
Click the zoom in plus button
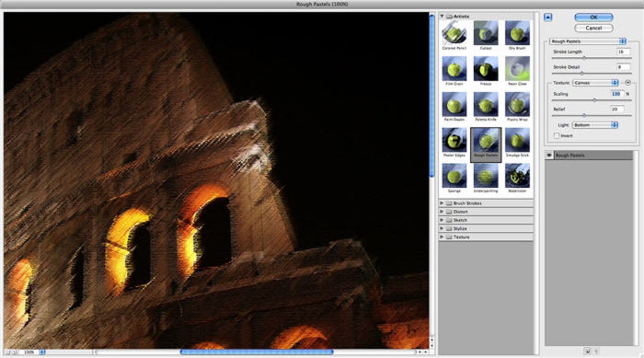point(14,352)
